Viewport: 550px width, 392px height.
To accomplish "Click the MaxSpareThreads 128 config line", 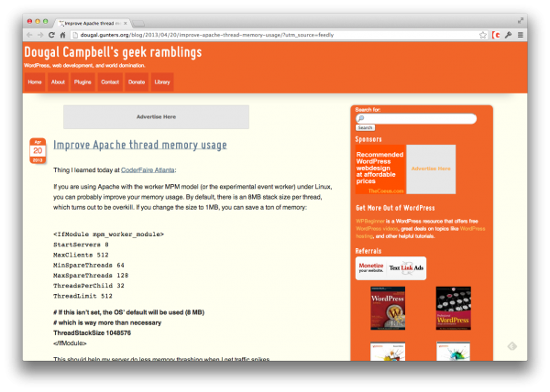I will click(x=91, y=276).
